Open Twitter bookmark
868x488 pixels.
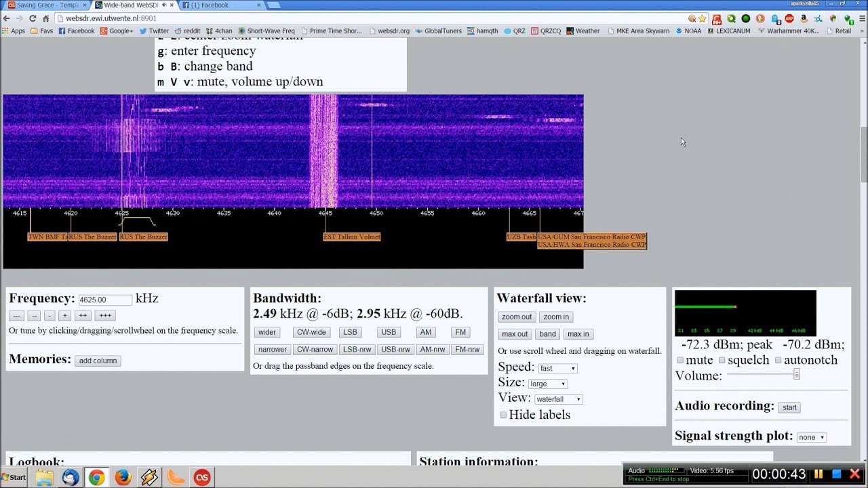tap(154, 30)
